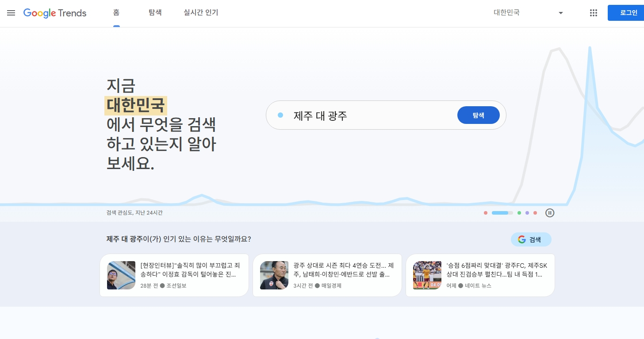The width and height of the screenshot is (644, 339).
Task: Select the active blue carousel indicator
Action: tap(502, 213)
